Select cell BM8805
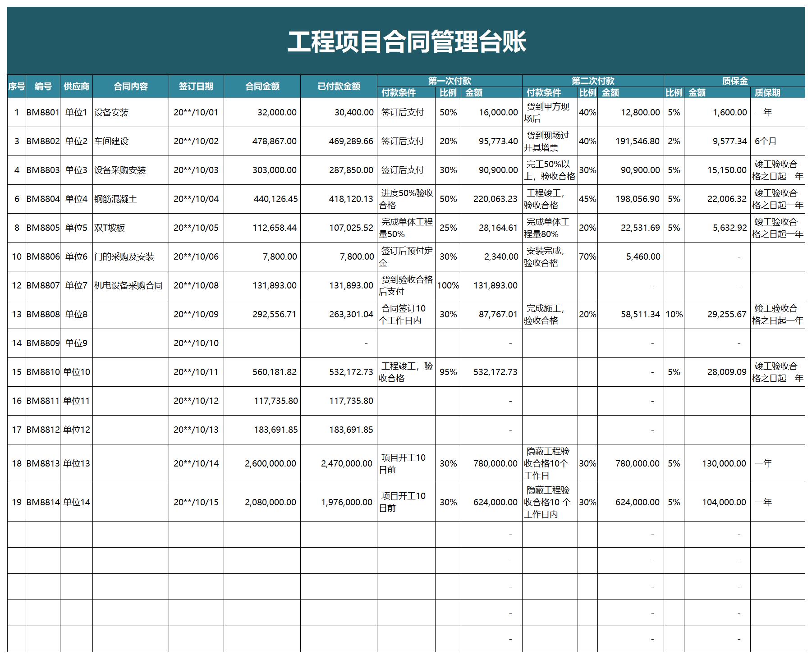 pos(43,228)
